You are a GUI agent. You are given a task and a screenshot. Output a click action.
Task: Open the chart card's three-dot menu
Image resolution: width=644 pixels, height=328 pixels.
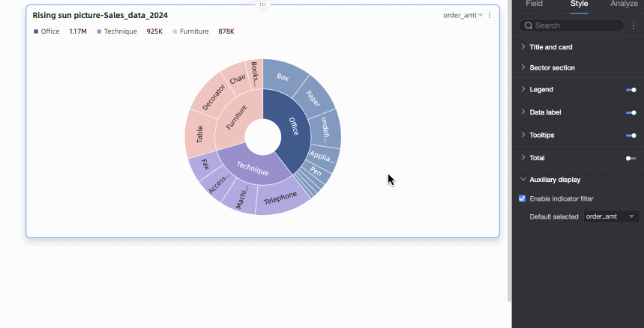[x=489, y=15]
